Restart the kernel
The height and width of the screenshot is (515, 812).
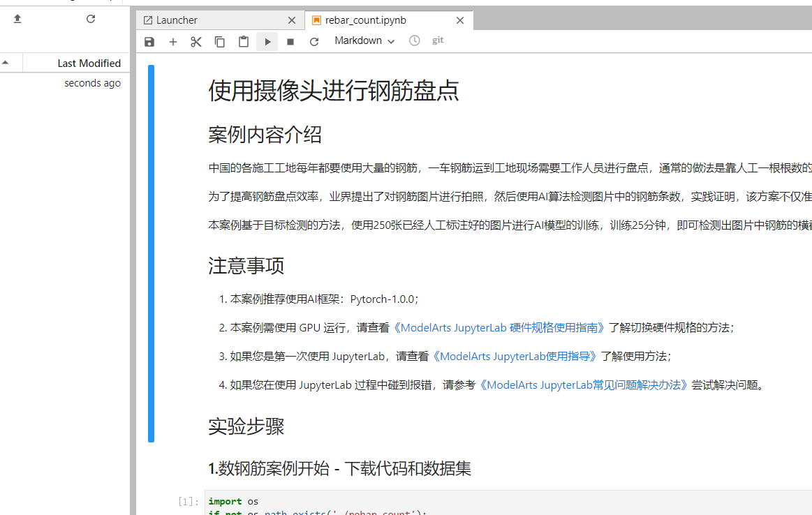click(313, 42)
